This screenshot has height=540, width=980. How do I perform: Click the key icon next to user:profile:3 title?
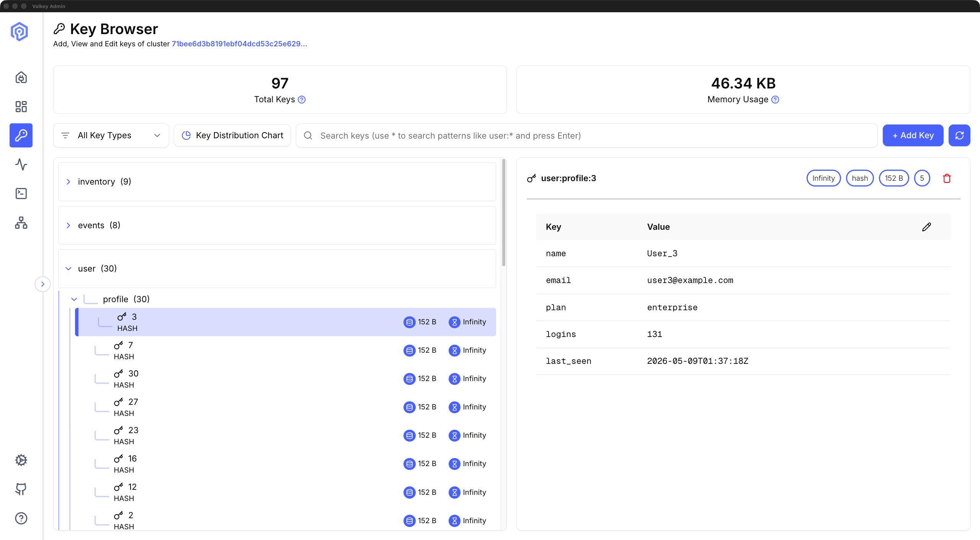point(531,178)
